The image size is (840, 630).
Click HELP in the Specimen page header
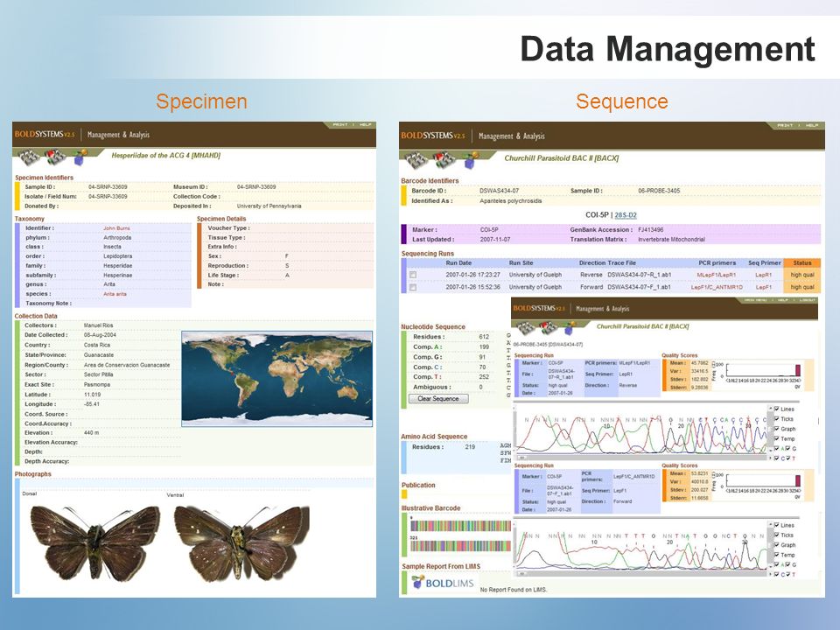(366, 125)
